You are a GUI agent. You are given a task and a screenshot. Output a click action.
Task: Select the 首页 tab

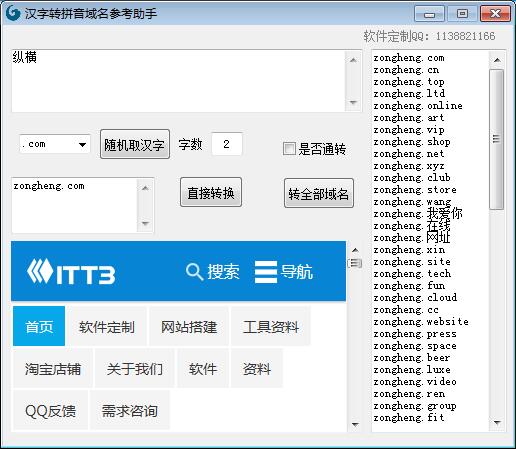point(39,326)
